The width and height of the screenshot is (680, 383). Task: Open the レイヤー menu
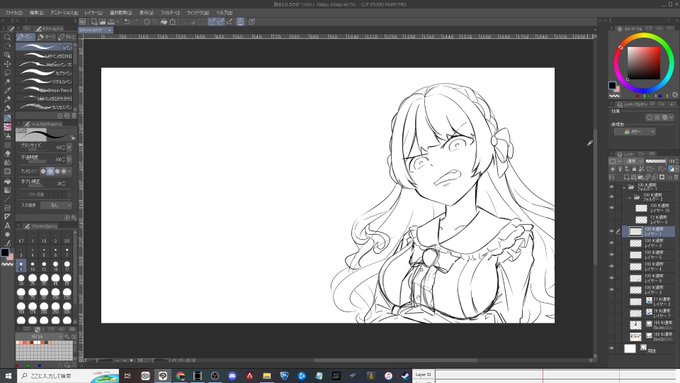pos(93,13)
